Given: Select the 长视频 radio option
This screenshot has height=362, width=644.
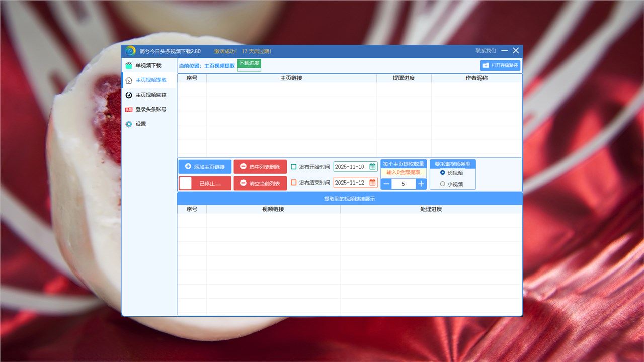Looking at the screenshot, I should [443, 172].
